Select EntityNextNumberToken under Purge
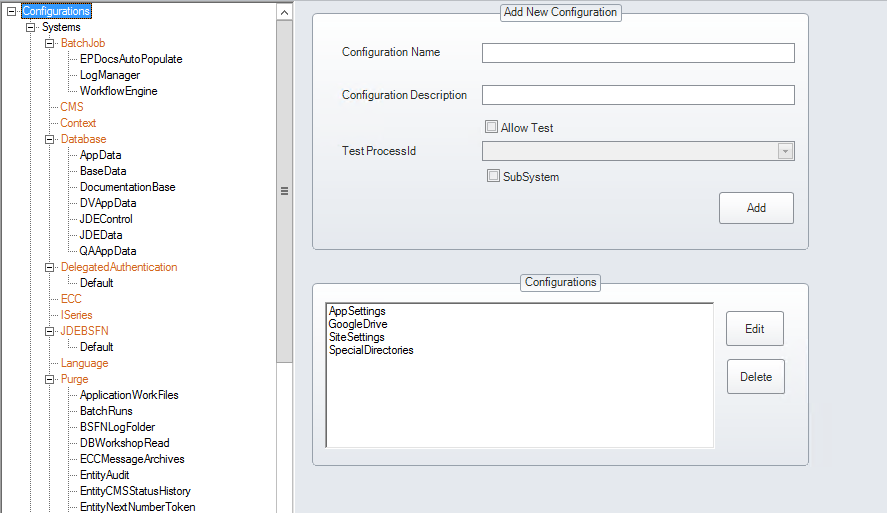Screen dimensions: 887x513 (137, 507)
